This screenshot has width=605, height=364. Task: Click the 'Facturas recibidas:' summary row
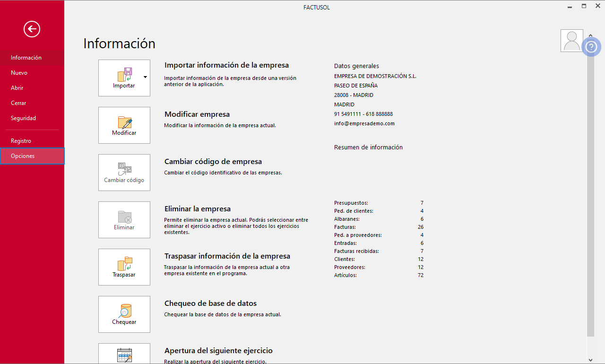(x=379, y=251)
